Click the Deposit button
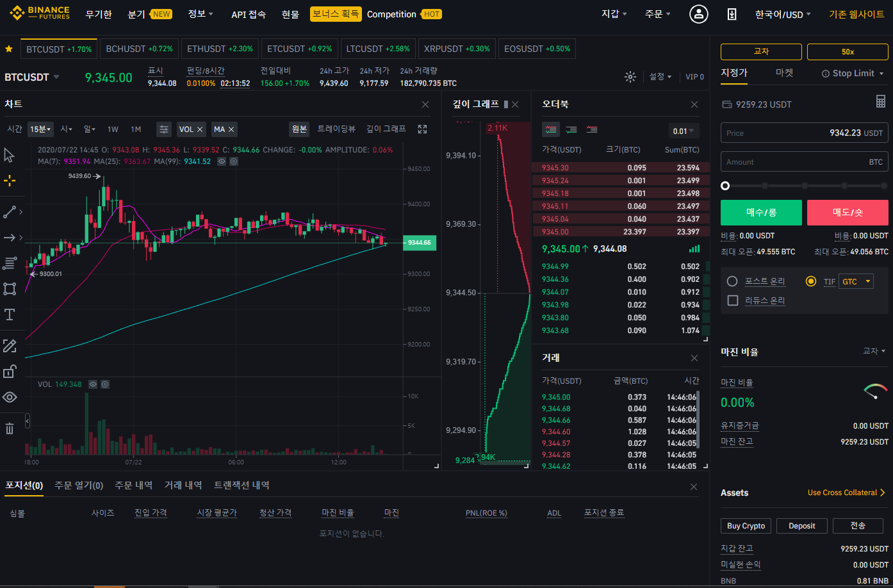Image resolution: width=893 pixels, height=588 pixels. point(802,526)
